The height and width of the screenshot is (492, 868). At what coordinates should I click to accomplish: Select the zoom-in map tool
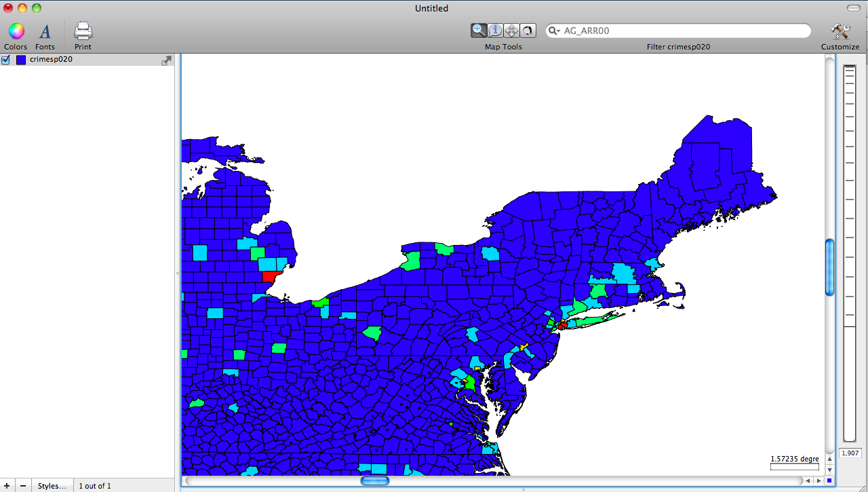(479, 31)
